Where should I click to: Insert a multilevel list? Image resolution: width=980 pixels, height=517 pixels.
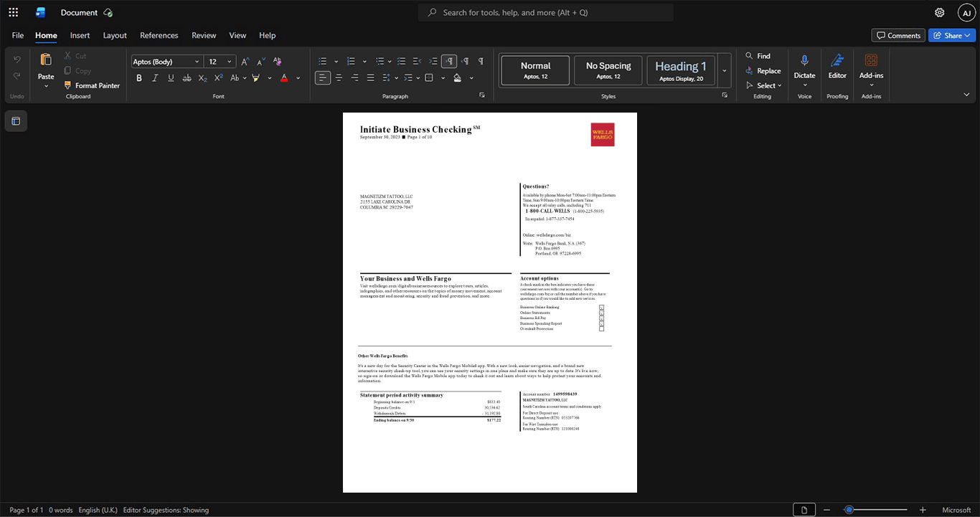[380, 62]
